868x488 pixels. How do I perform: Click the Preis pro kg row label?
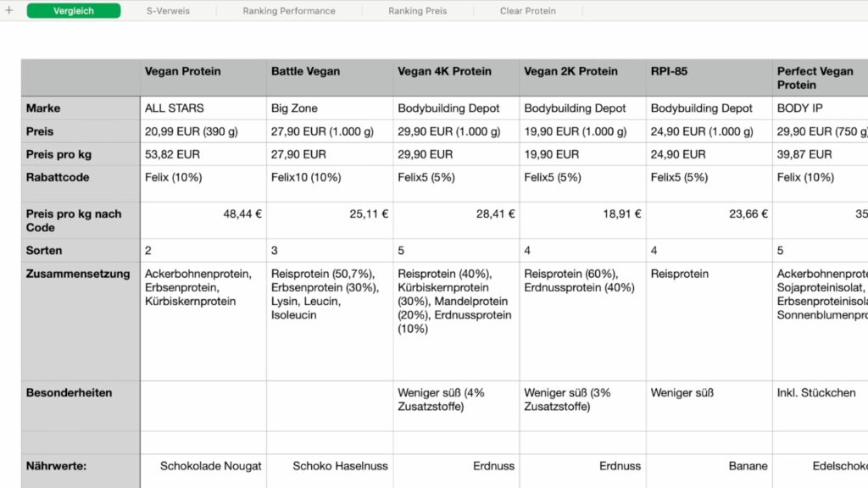point(81,154)
